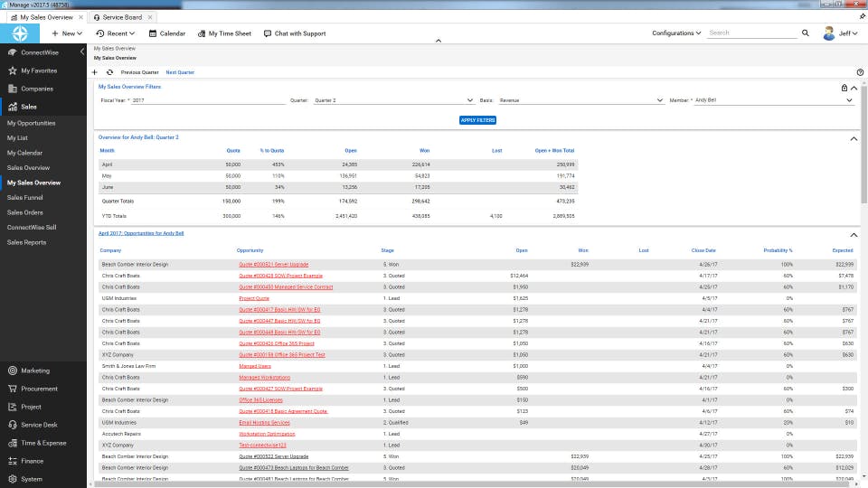868x488 pixels.
Task: Close the Service Board tab
Action: coord(150,17)
